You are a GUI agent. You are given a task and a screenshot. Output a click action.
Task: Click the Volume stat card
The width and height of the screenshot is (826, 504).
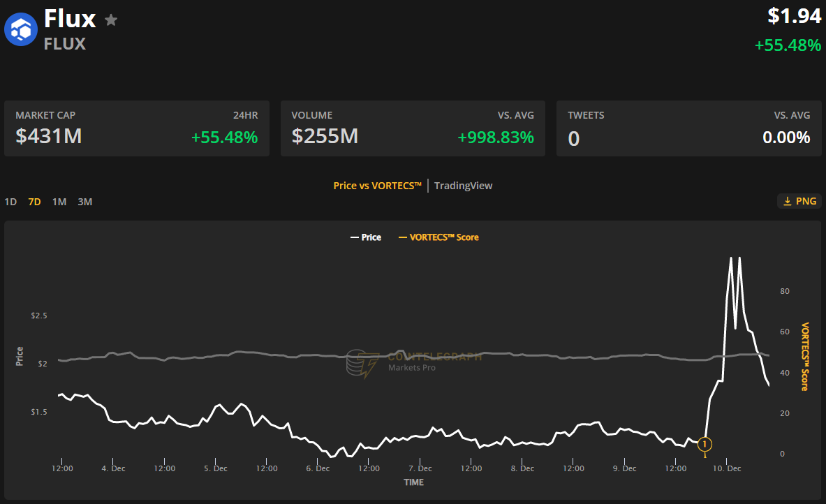pos(413,128)
